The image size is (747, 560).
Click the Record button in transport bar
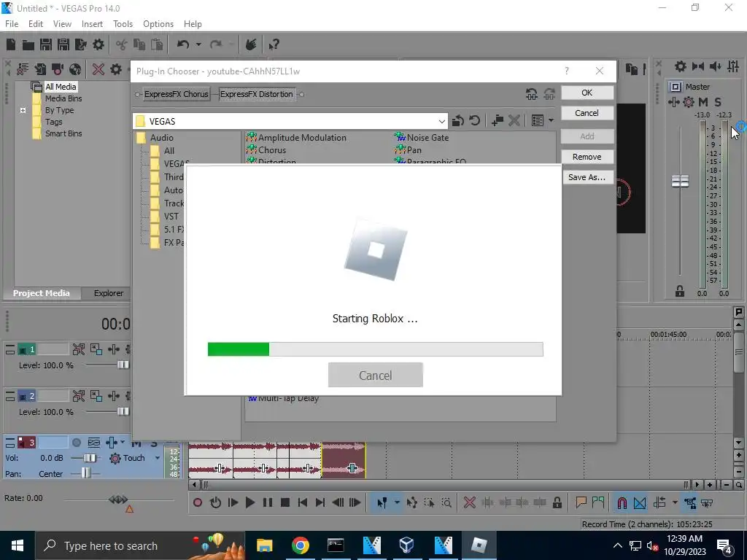point(198,502)
